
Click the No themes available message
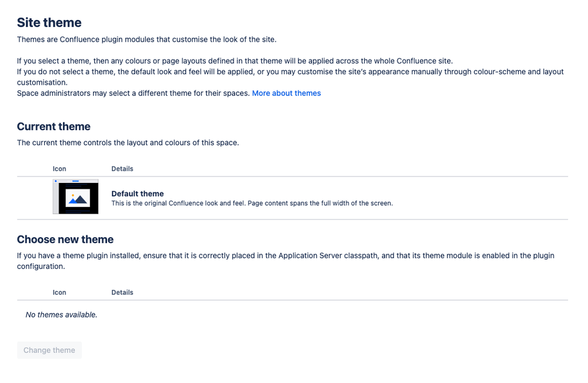point(61,315)
